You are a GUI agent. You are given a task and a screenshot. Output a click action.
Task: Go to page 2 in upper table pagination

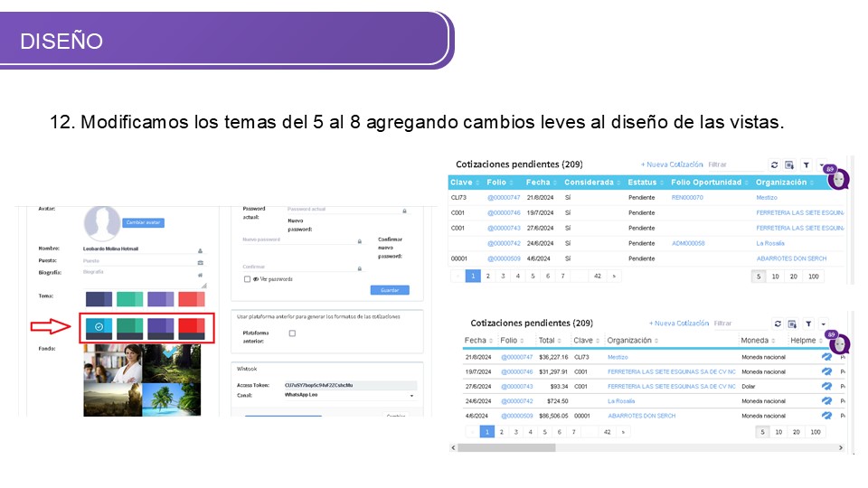click(487, 277)
